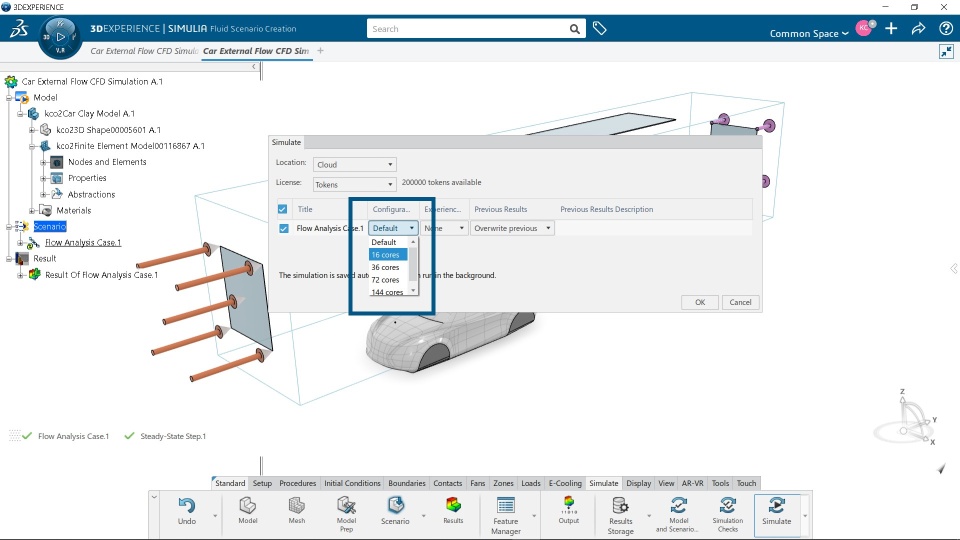Image resolution: width=960 pixels, height=540 pixels.
Task: Click the Result node icon in tree
Action: (22, 258)
